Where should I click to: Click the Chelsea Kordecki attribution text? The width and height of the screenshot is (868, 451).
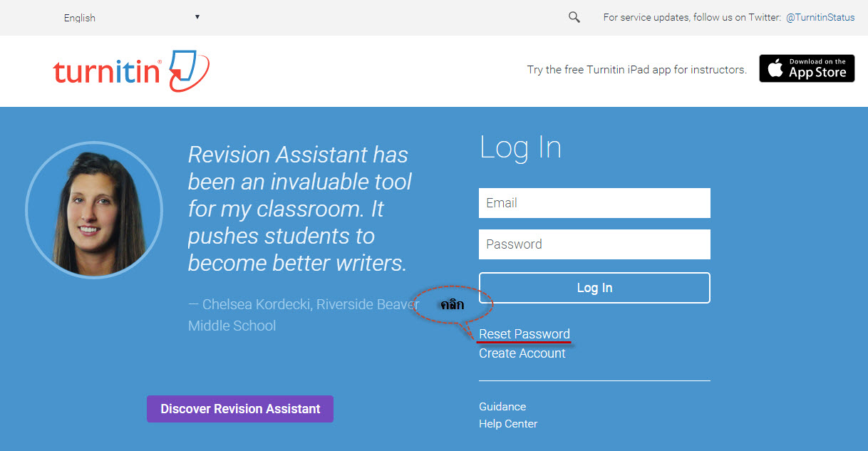click(304, 315)
